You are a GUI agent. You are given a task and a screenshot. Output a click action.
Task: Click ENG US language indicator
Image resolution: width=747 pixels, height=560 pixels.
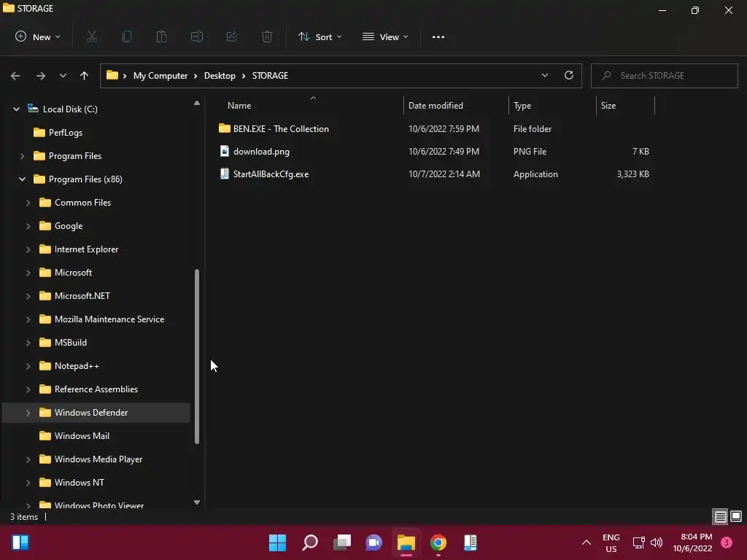point(611,542)
